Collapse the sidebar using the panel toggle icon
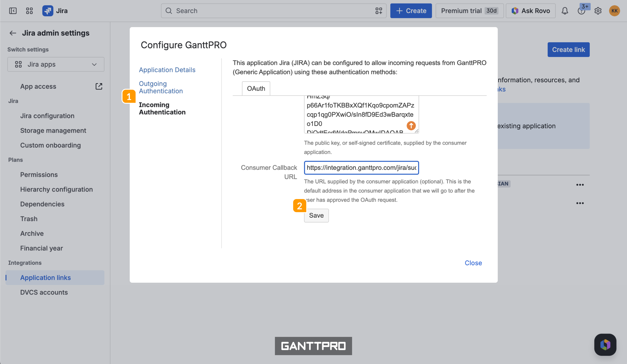 pyautogui.click(x=13, y=11)
